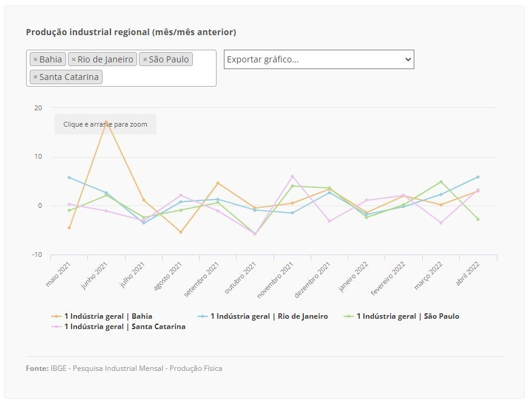This screenshot has height=403, width=532.
Task: Click Santa Catarina pink legend marker
Action: coord(56,327)
